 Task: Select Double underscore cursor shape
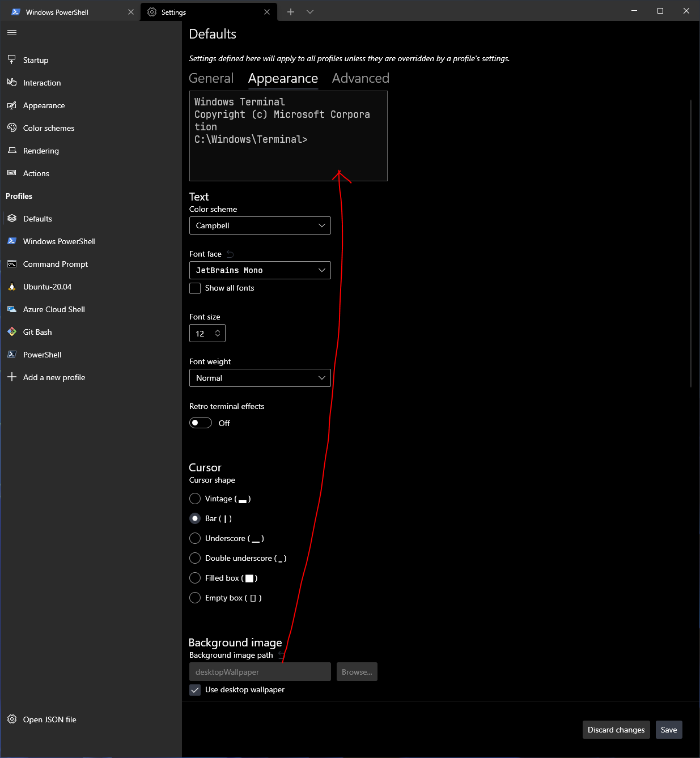[195, 558]
